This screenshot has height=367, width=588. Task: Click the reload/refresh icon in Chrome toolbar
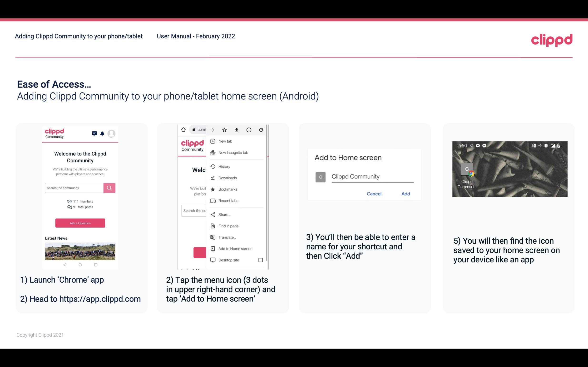[262, 130]
